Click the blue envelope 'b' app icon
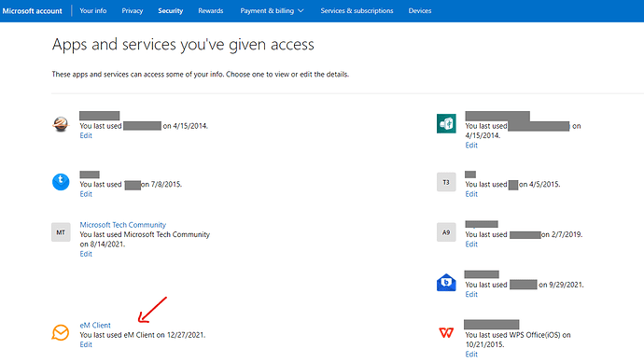The height and width of the screenshot is (363, 644). [446, 283]
